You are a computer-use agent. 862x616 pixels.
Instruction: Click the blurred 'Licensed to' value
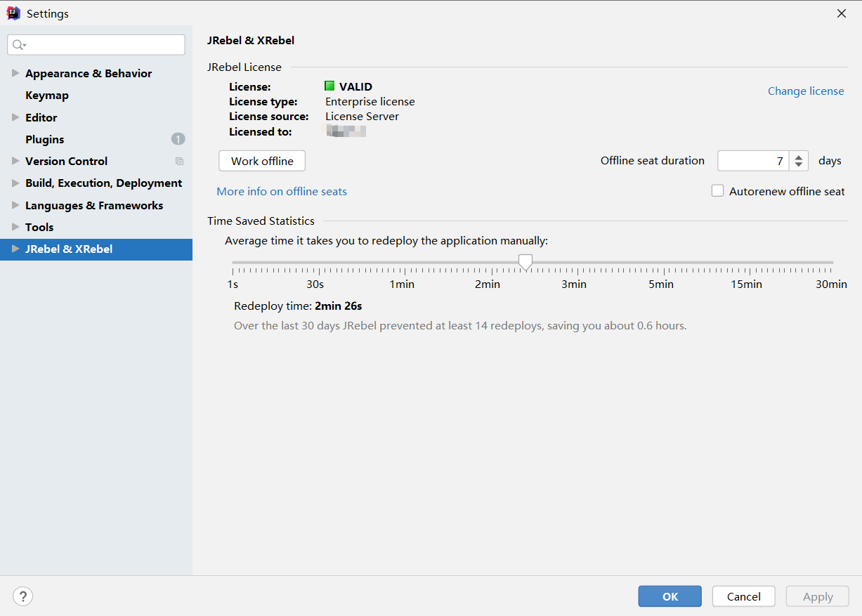click(346, 131)
